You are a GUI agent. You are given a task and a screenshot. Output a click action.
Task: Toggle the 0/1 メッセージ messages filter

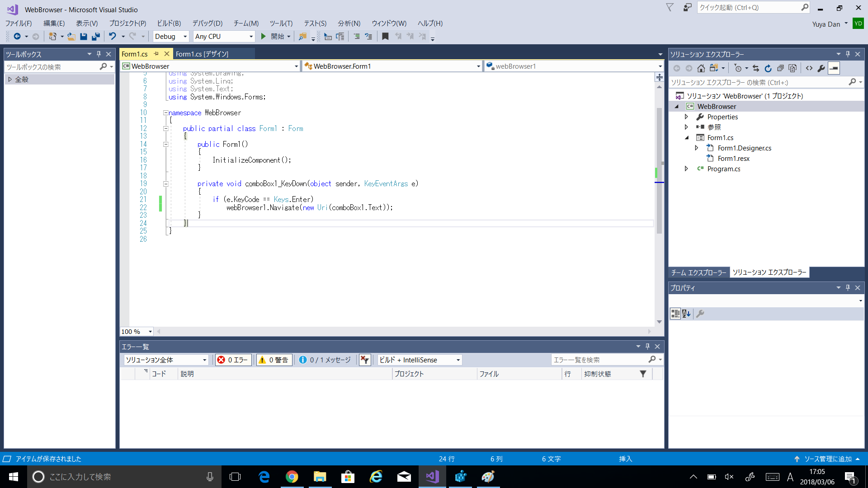click(x=325, y=360)
